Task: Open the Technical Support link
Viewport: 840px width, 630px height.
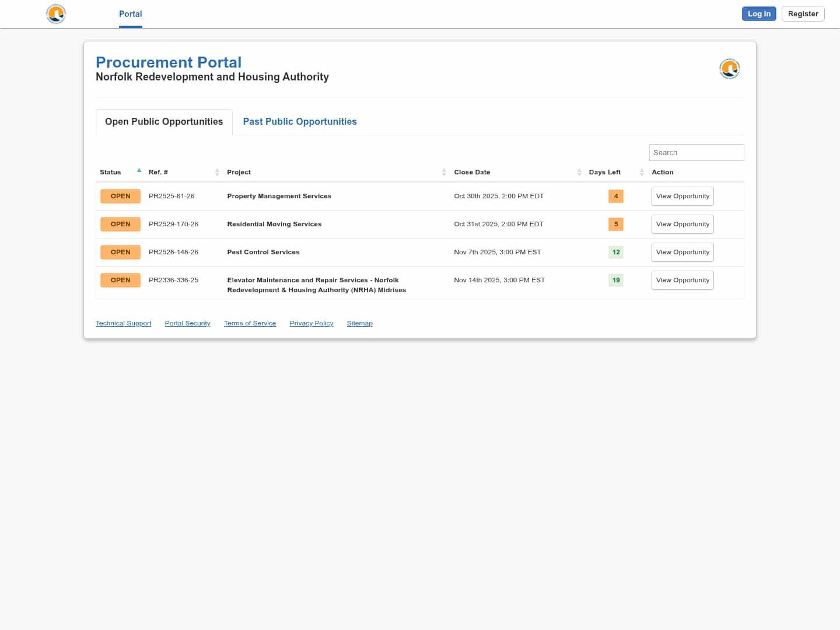Action: [x=123, y=323]
